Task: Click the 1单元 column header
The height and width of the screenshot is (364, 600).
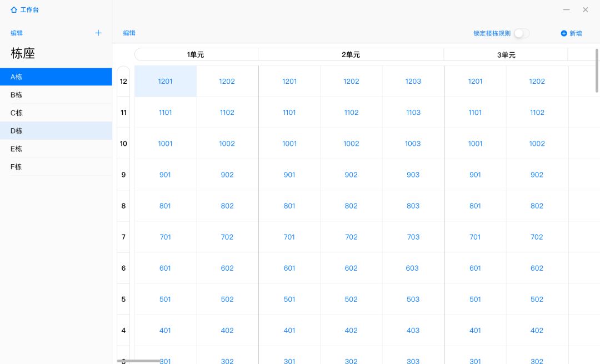Action: pos(196,55)
